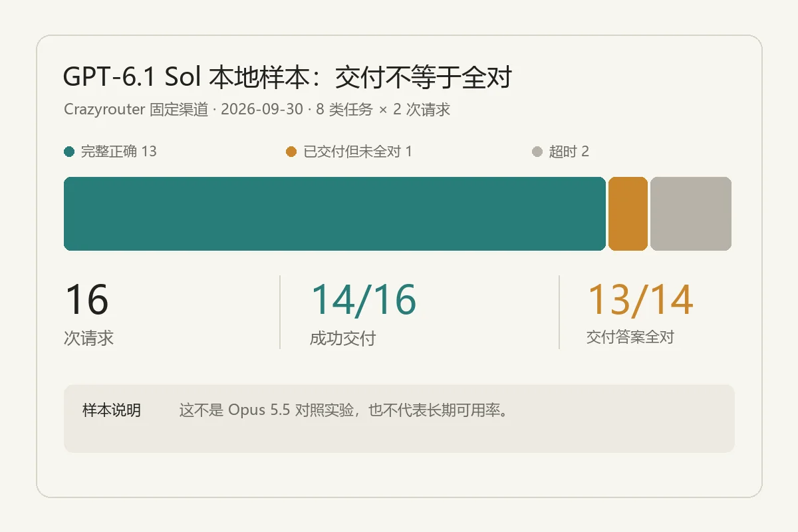
Task: Click the large number '16'
Action: (86, 300)
